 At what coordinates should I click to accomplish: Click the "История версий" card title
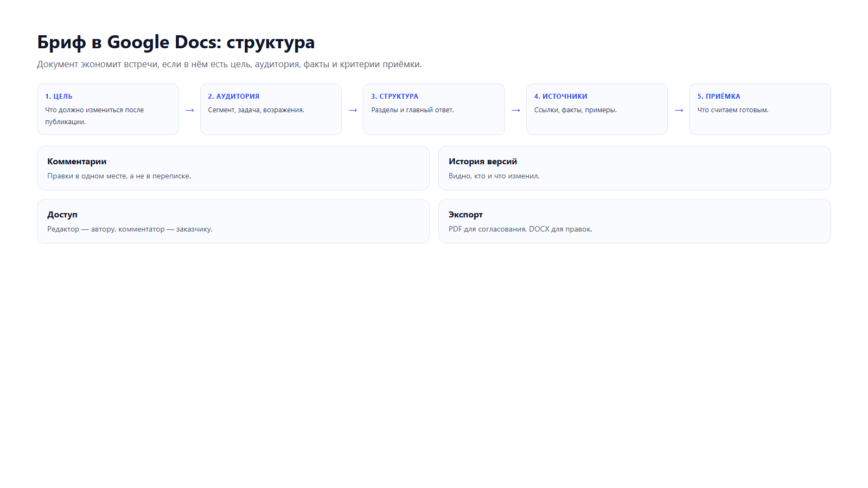[x=483, y=162]
